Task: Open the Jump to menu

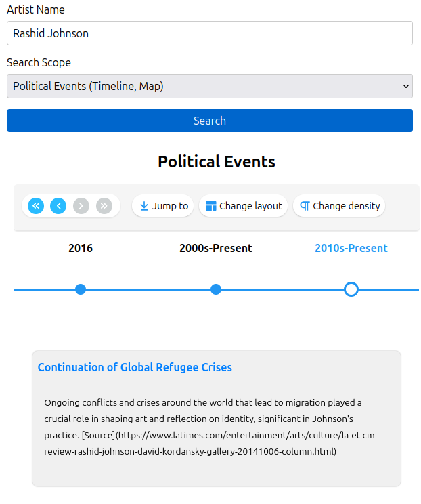Action: [163, 206]
